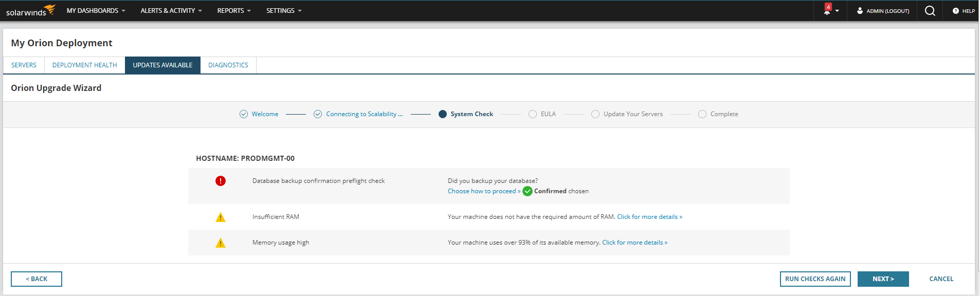Expand the Settings menu
This screenshot has width=980, height=296.
point(284,11)
